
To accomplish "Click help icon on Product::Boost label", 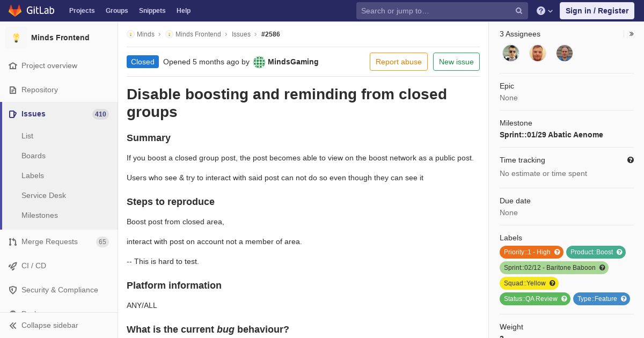I will click(619, 252).
